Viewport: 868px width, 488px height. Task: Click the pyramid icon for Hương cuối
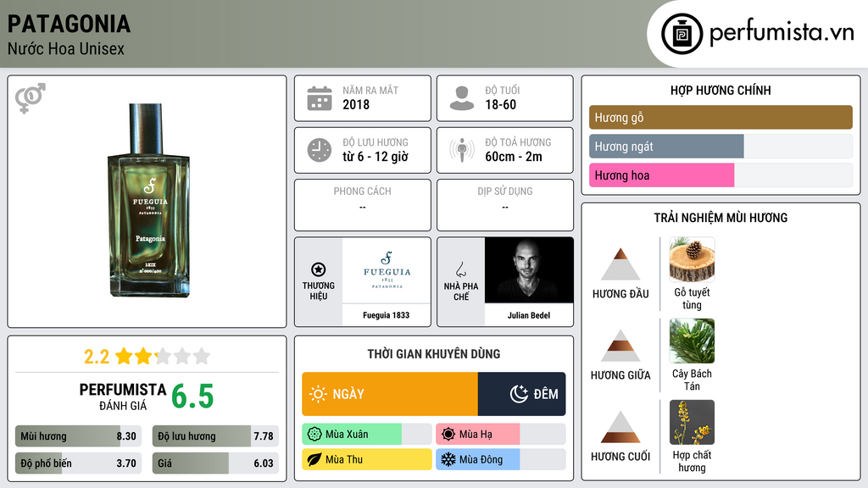tap(620, 427)
